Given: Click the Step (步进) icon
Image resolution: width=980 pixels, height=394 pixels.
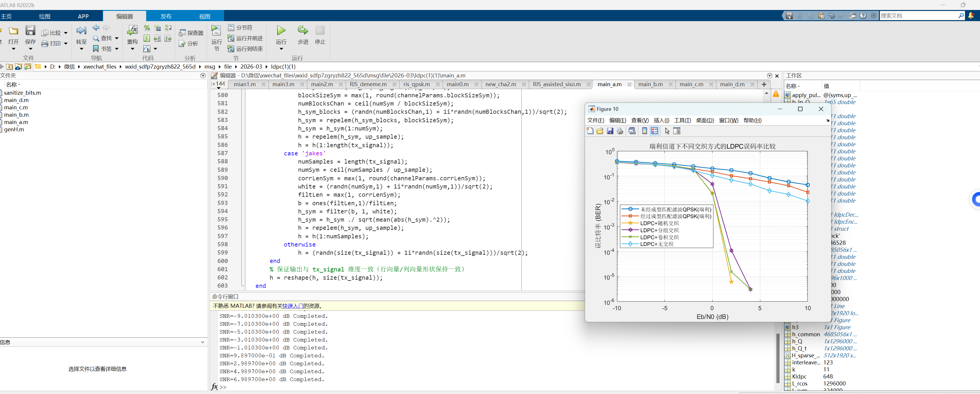Looking at the screenshot, I should [x=303, y=30].
